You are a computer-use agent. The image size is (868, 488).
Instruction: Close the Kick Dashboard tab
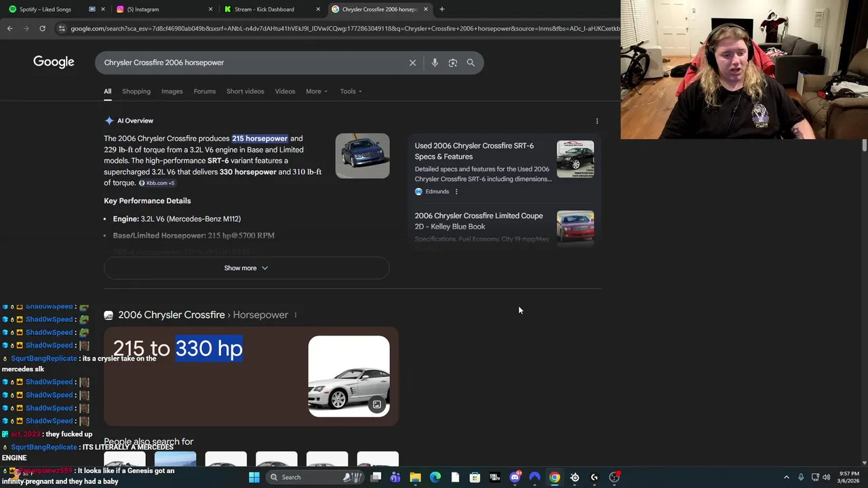[318, 9]
